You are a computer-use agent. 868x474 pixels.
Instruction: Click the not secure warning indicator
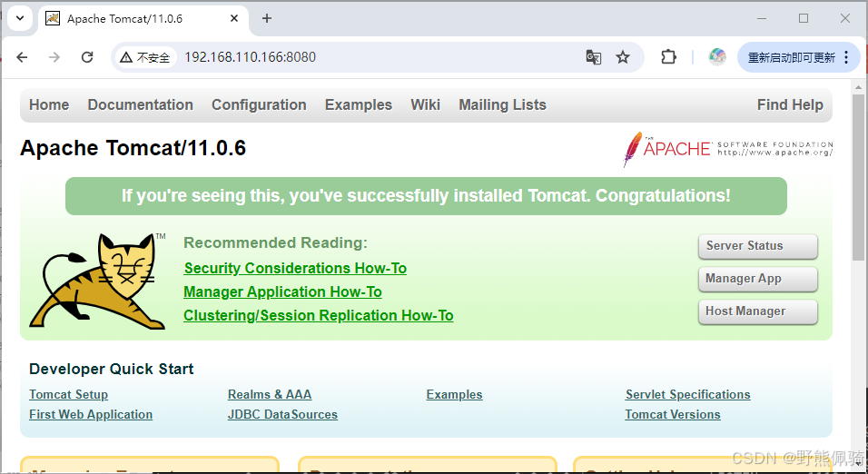[145, 57]
